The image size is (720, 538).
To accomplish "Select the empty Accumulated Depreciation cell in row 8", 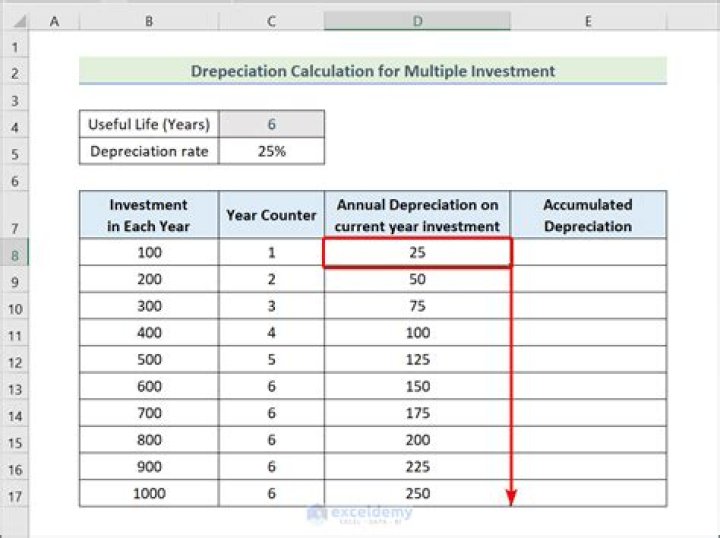I will coord(588,254).
